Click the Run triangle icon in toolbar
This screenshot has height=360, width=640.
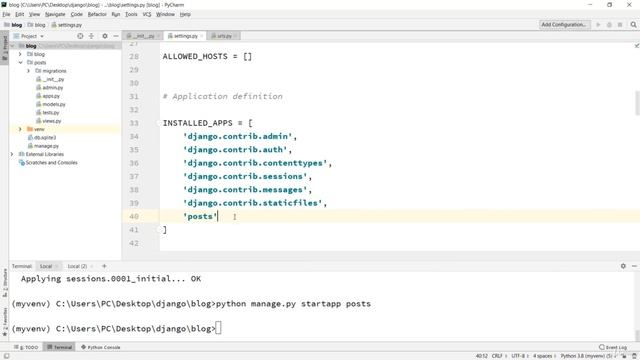[x=598, y=25]
